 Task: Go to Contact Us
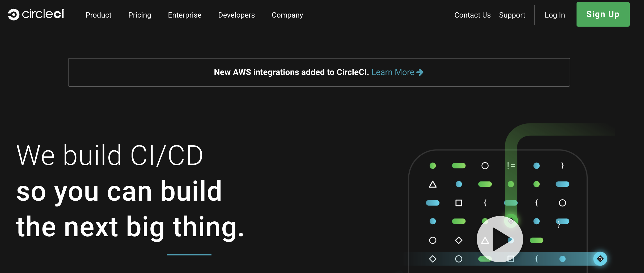click(472, 15)
